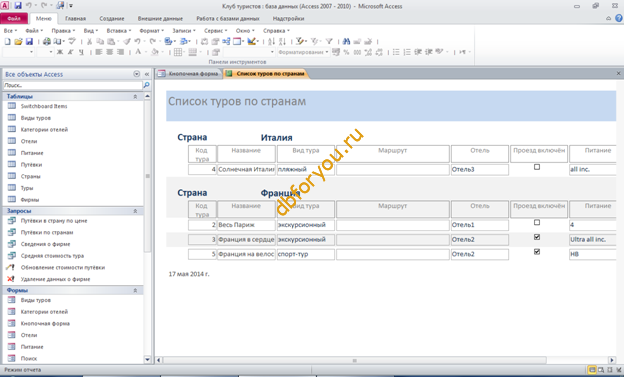Viewport: 624px width, 377px height.
Task: Click the Print toolbar icon
Action: [47, 41]
